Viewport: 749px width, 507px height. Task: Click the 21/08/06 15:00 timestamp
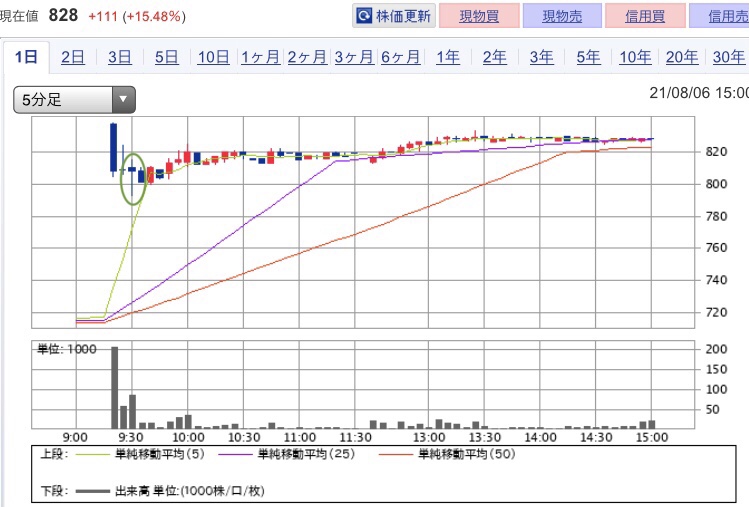(x=699, y=93)
